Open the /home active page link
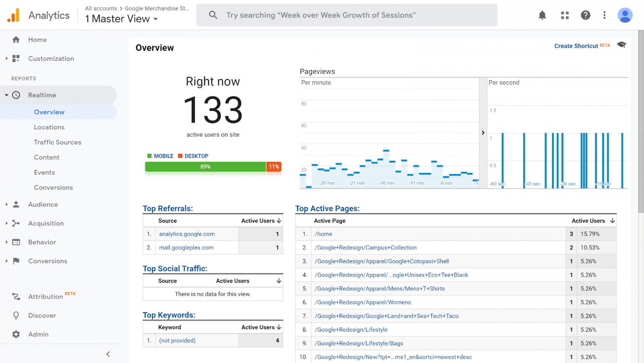This screenshot has width=644, height=363. [x=323, y=234]
